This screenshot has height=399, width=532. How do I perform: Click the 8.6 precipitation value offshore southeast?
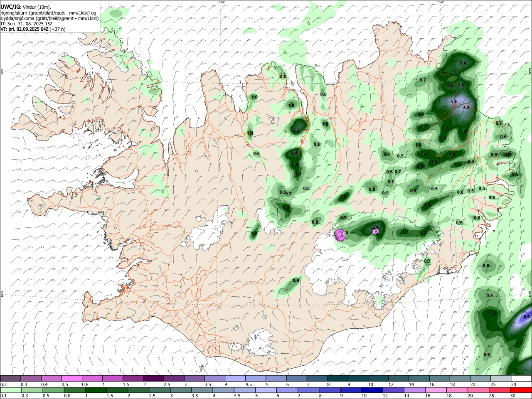527,317
